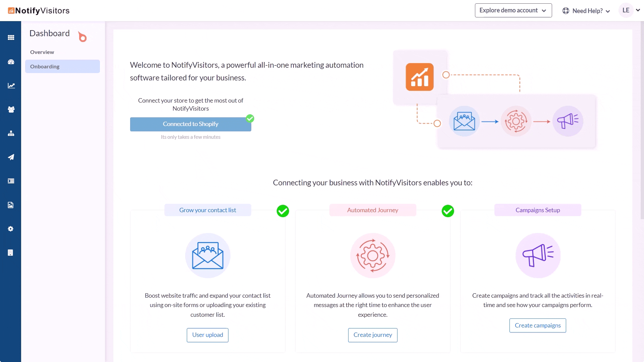644x362 pixels.
Task: Click the User upload button
Action: tap(207, 335)
